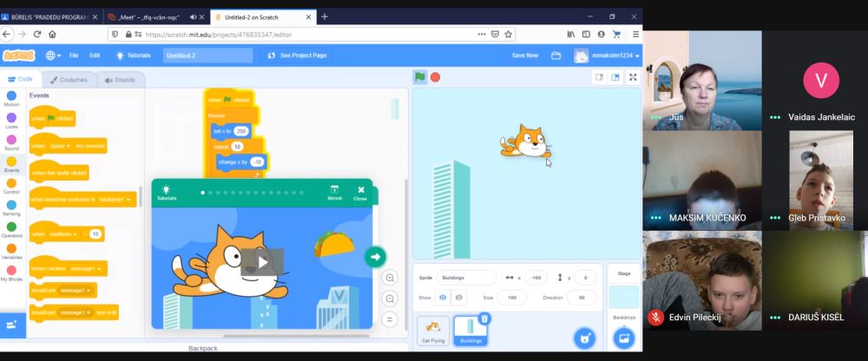
Task: Select the Sound block category
Action: pos(11,143)
